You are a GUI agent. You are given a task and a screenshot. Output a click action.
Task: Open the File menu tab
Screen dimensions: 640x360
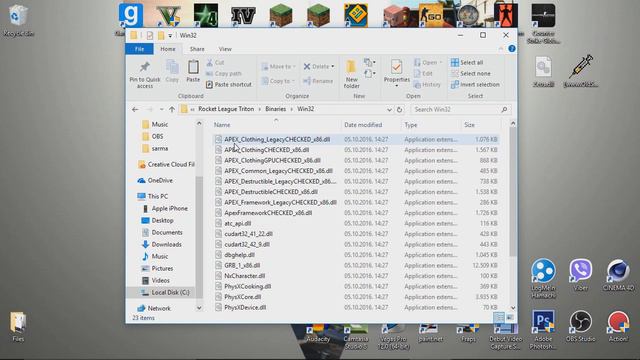click(139, 49)
